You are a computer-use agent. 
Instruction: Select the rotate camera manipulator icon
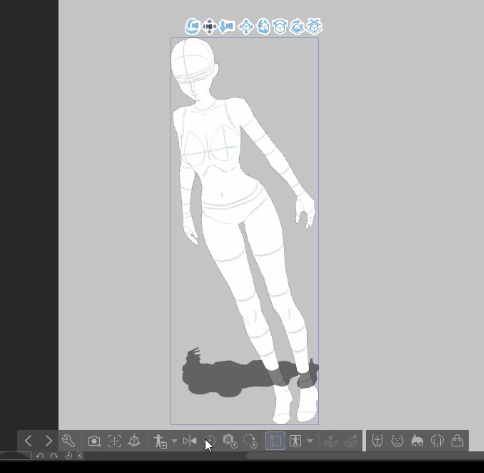pos(192,27)
